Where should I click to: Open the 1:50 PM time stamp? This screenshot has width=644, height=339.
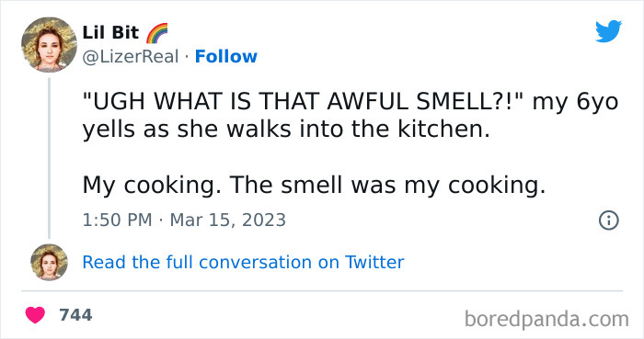[x=117, y=220]
